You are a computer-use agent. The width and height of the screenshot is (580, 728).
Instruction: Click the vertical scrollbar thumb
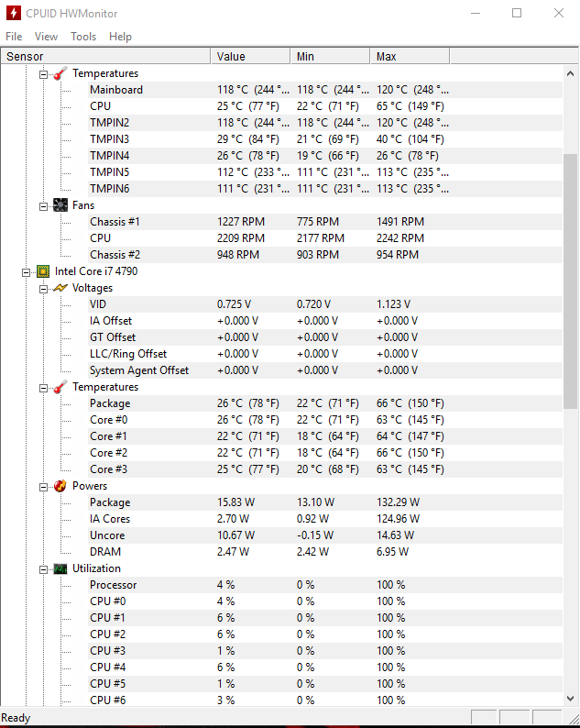click(570, 280)
